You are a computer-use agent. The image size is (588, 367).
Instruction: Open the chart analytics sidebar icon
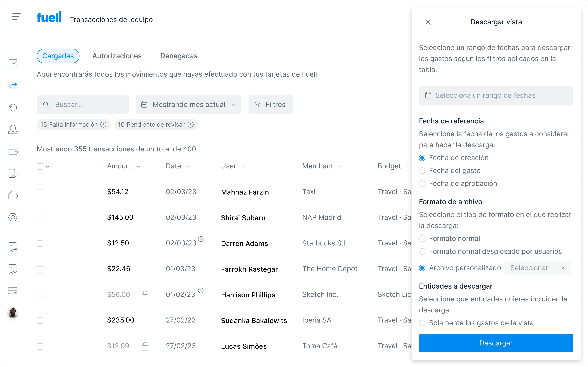tap(13, 63)
